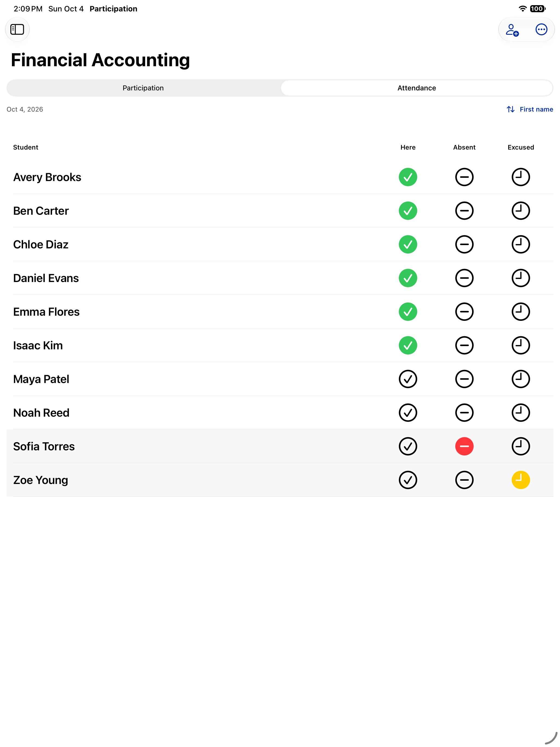Mark Avery Brooks as here

408,177
